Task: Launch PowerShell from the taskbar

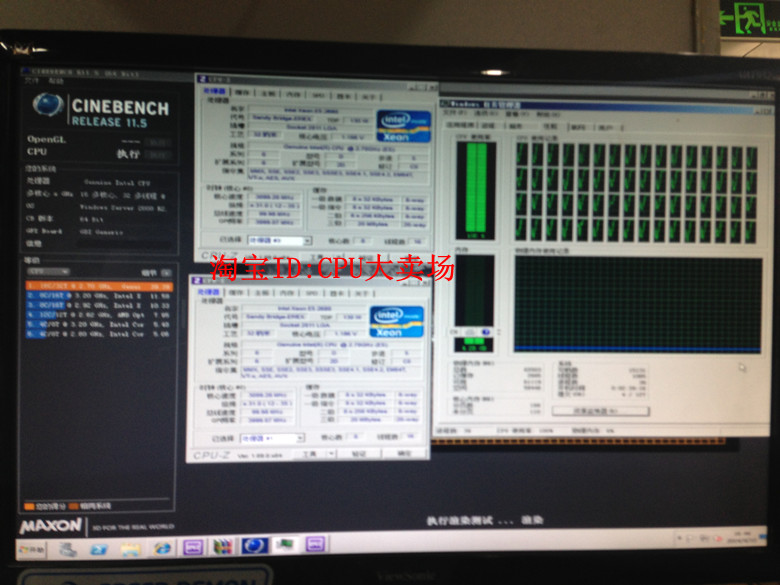Action: [x=98, y=549]
